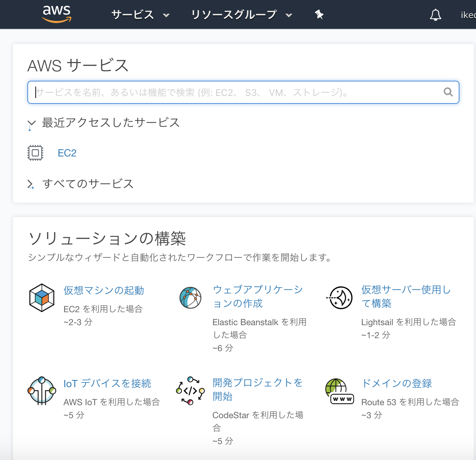
Task: Open 仮想サーバー使用して構築 link
Action: point(406,296)
